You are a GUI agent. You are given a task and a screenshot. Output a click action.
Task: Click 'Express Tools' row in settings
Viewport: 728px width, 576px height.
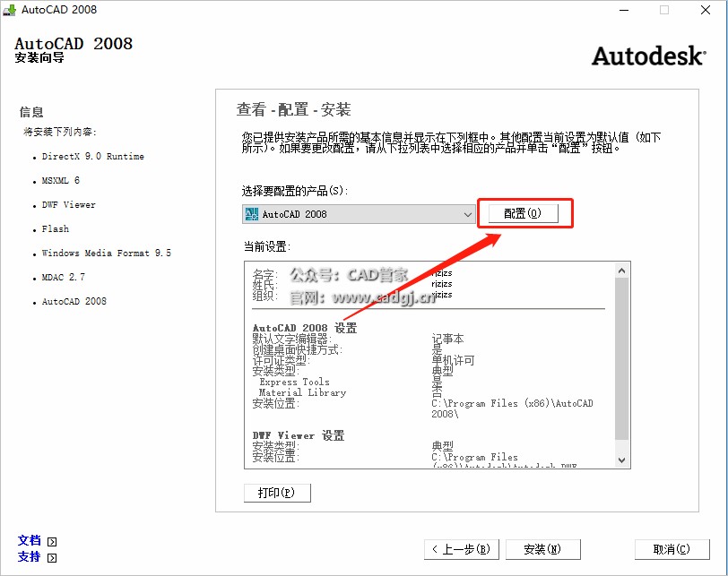(294, 382)
